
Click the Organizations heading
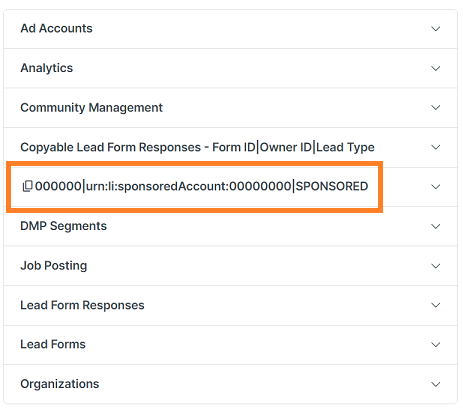[x=60, y=384]
